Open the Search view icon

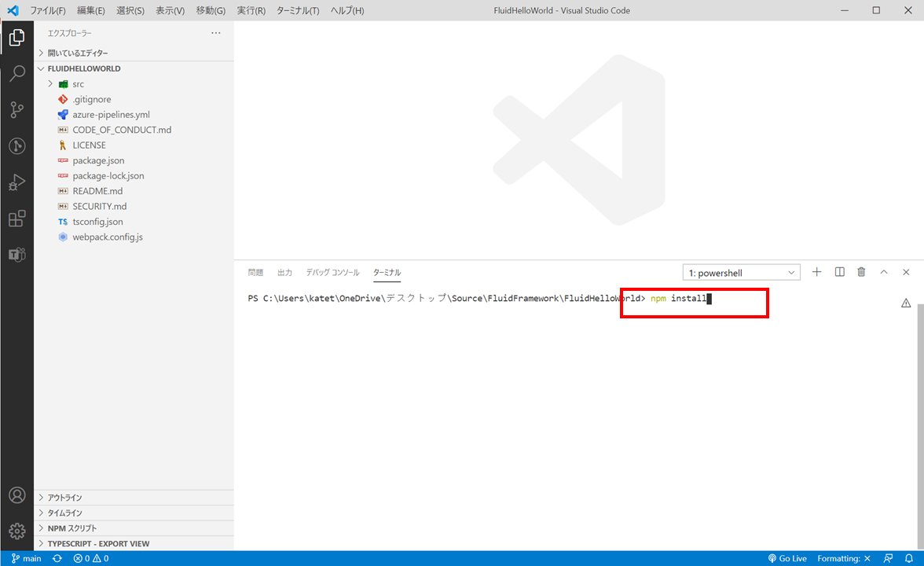(17, 73)
